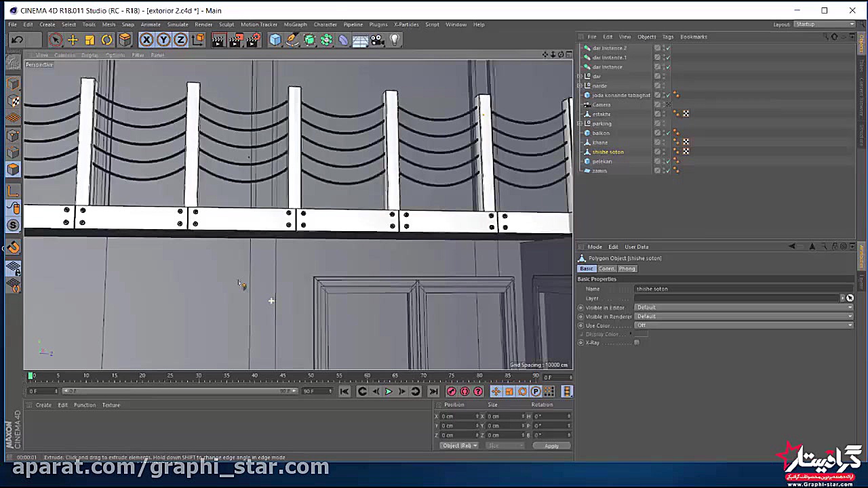Add a Cube primitive object
The height and width of the screenshot is (488, 868).
coord(275,40)
